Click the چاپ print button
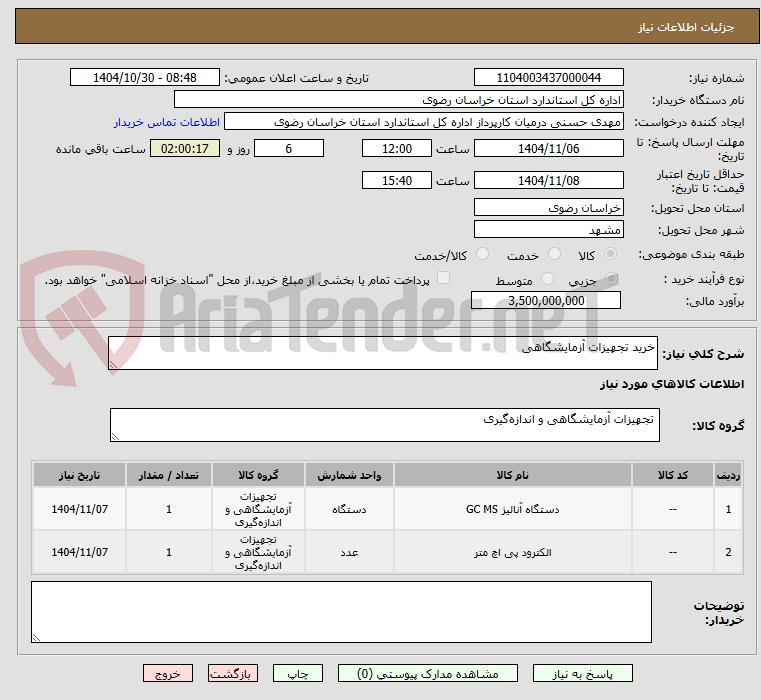Image resolution: width=761 pixels, height=700 pixels. pos(298,673)
